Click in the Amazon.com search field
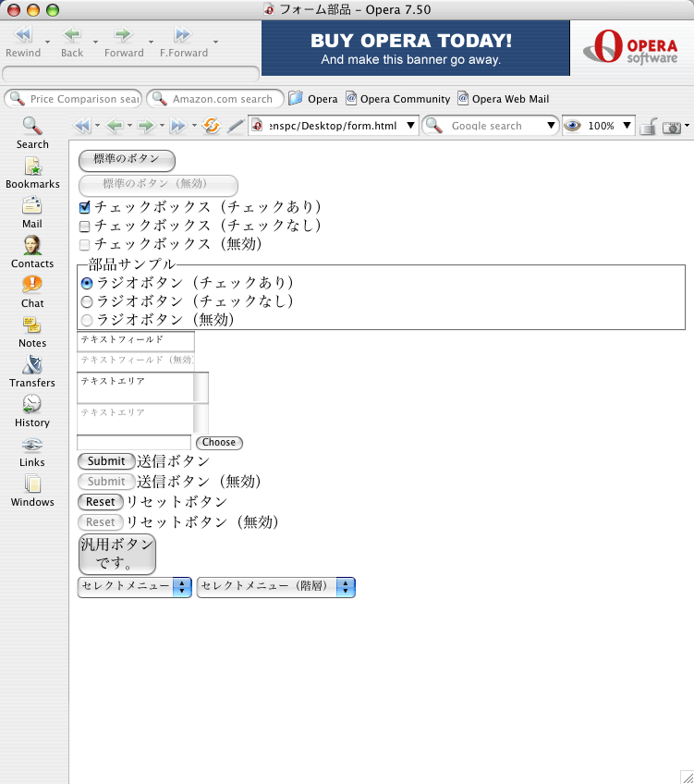The height and width of the screenshot is (784, 694). click(215, 99)
